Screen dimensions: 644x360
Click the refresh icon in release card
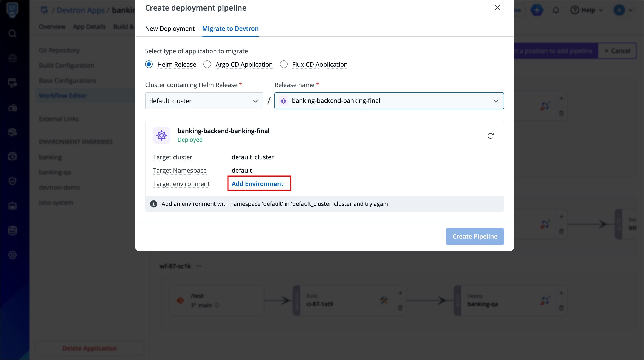pos(490,136)
